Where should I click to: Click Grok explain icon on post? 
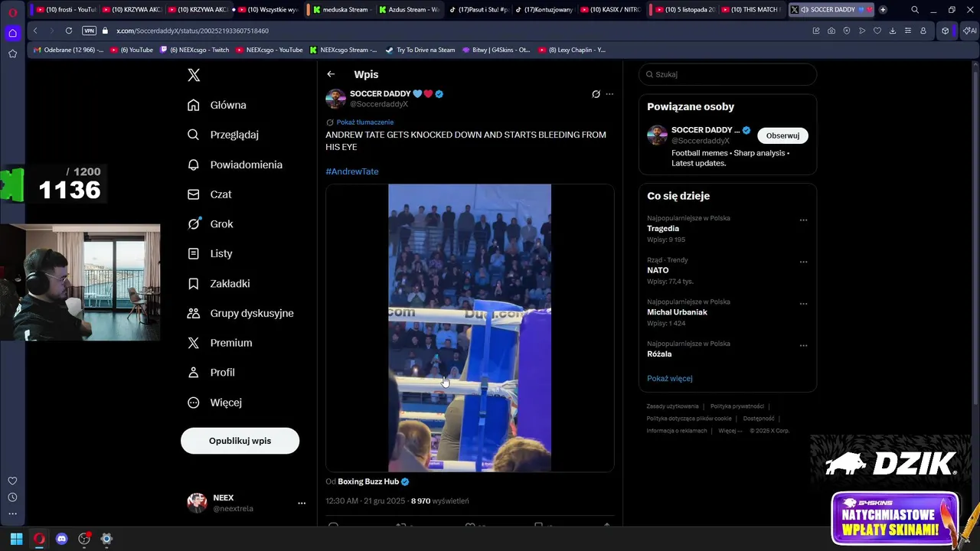[596, 94]
